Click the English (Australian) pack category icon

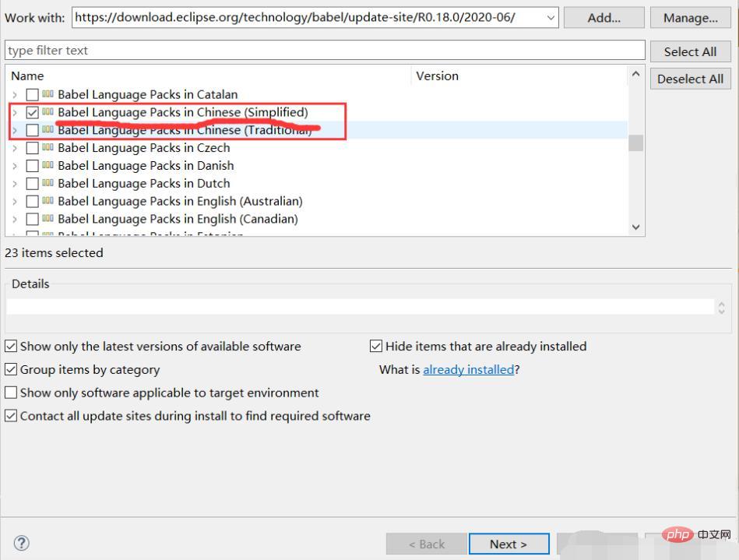(48, 201)
